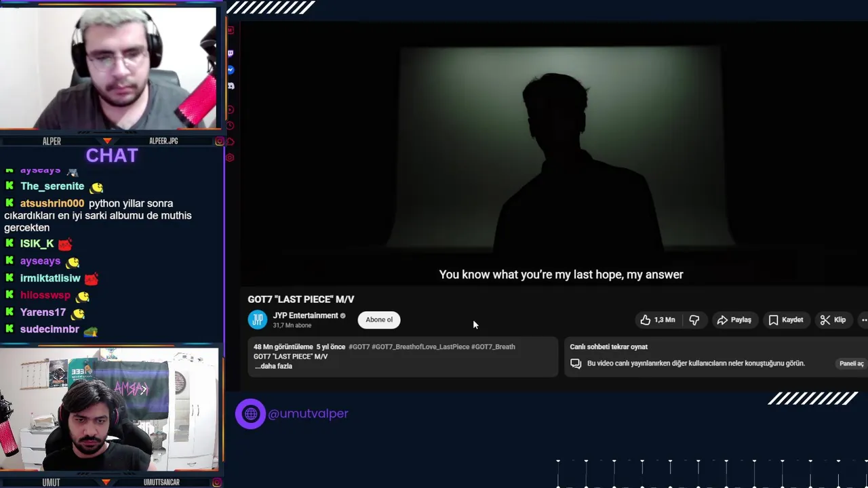The height and width of the screenshot is (488, 868).
Task: Open the extensions puzzle icon in sidebar
Action: point(231,142)
